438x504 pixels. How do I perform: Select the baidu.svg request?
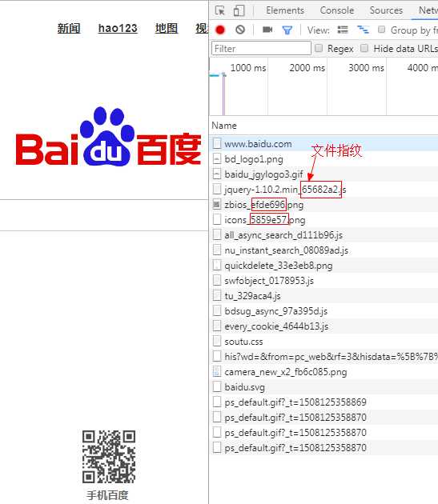[x=324, y=387]
